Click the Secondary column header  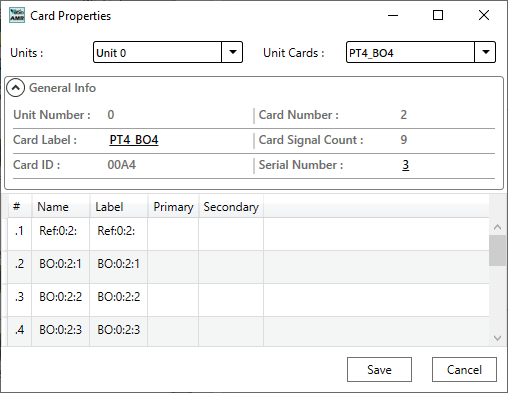pos(231,207)
